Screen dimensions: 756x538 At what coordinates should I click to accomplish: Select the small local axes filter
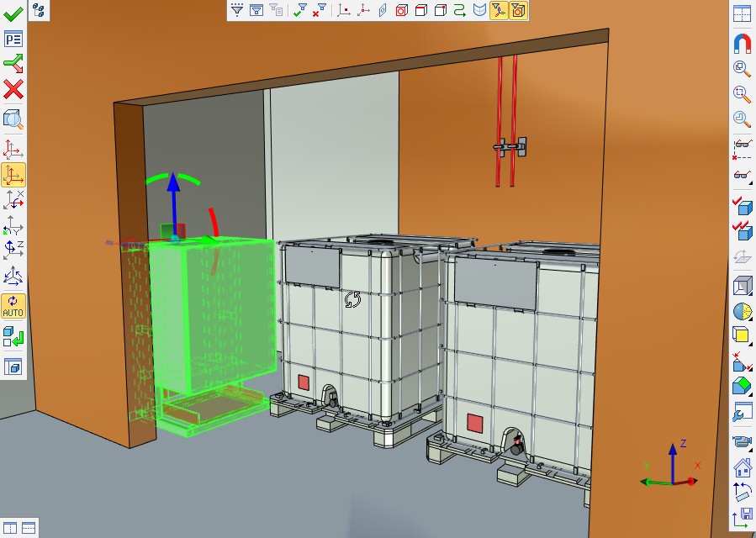click(363, 10)
